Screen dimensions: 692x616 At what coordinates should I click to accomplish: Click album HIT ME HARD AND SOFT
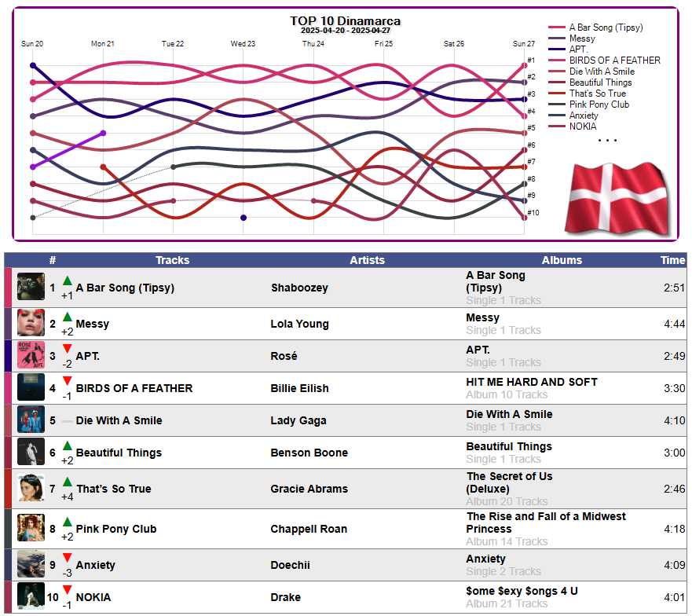click(531, 382)
